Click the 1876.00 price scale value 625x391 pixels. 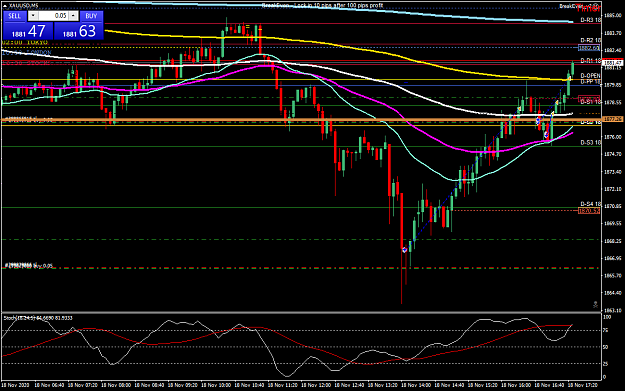pyautogui.click(x=612, y=137)
